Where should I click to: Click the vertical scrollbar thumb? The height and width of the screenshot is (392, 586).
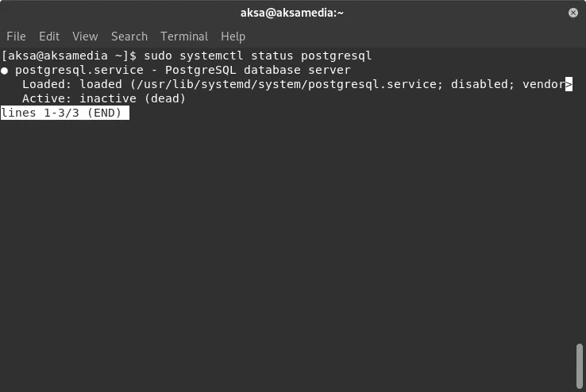pos(580,367)
